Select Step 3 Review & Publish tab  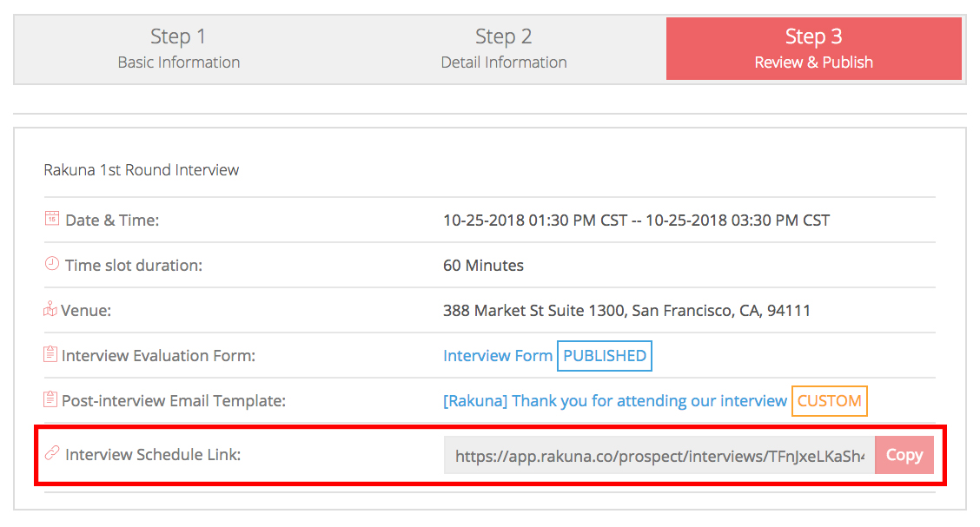point(813,49)
